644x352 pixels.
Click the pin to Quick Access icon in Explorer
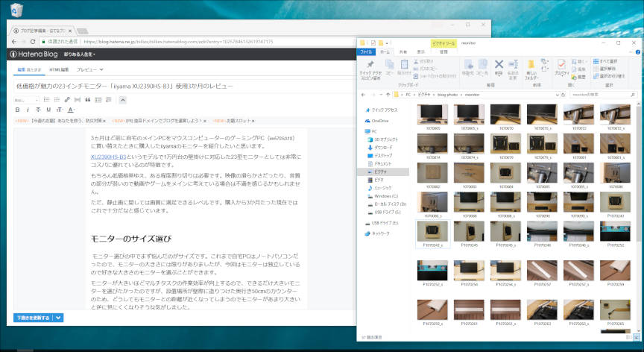(370, 64)
